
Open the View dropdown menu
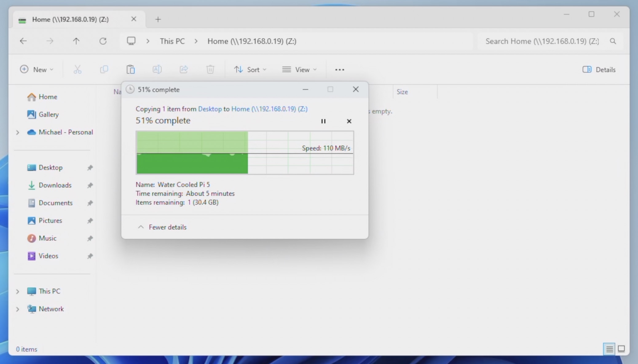point(299,70)
